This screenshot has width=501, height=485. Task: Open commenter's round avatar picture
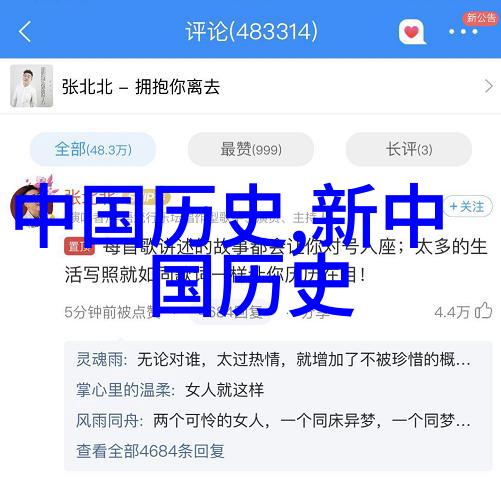pos(31,207)
